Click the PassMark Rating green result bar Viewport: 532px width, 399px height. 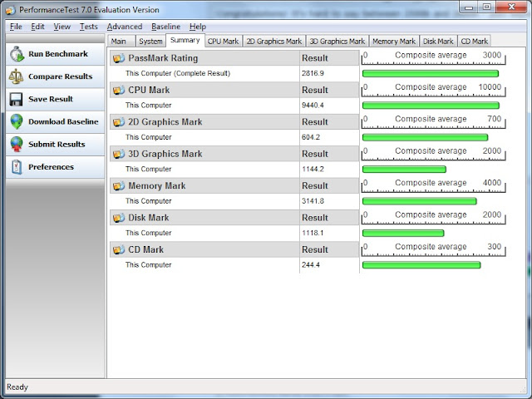click(431, 74)
